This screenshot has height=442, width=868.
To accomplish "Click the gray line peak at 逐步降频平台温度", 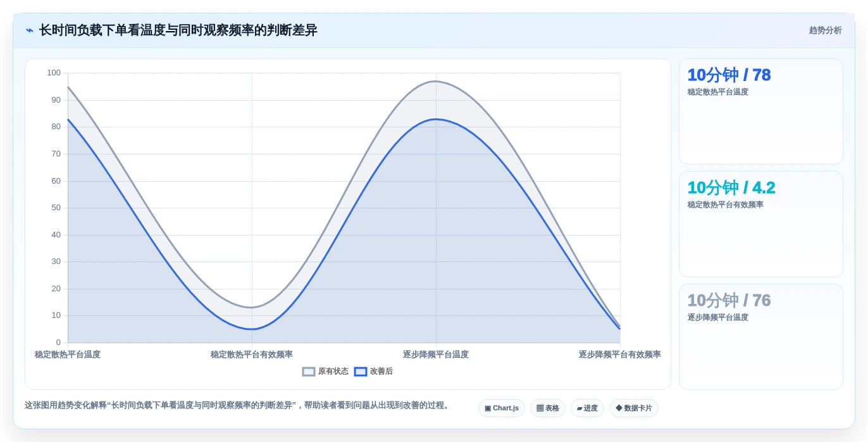I will 436,81.
